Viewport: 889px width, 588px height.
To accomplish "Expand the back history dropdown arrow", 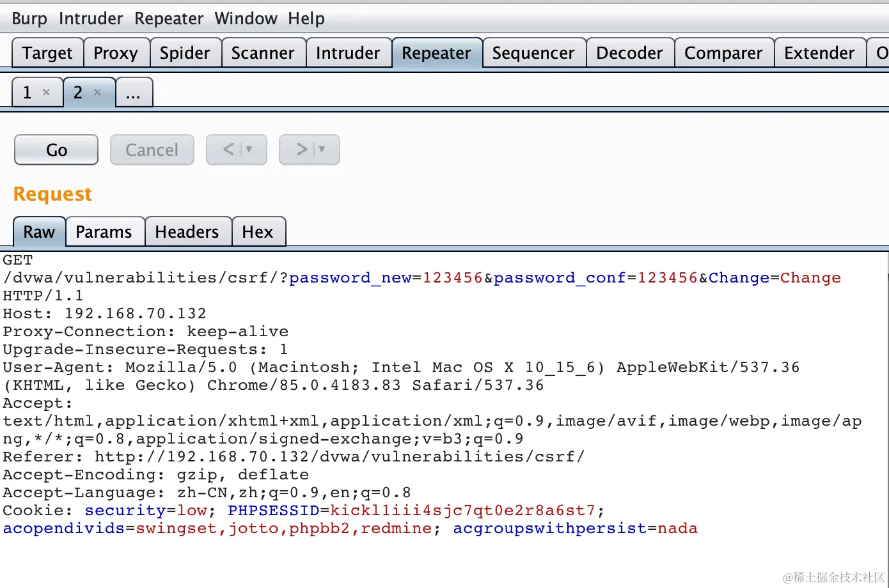I will point(249,149).
